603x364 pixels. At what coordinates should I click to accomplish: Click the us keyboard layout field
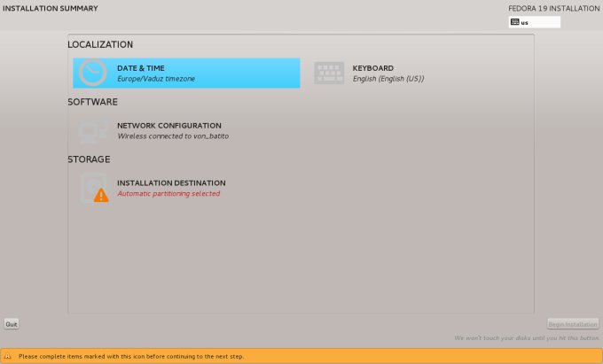tap(535, 22)
